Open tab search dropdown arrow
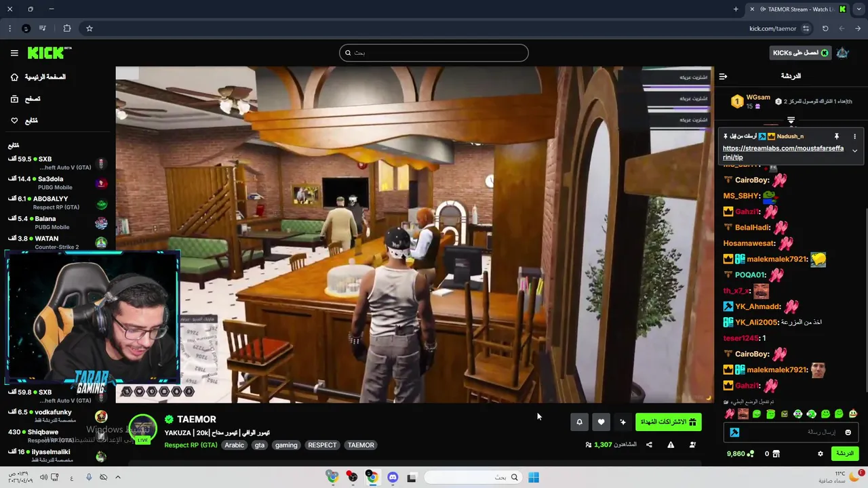This screenshot has height=488, width=868. click(x=859, y=9)
